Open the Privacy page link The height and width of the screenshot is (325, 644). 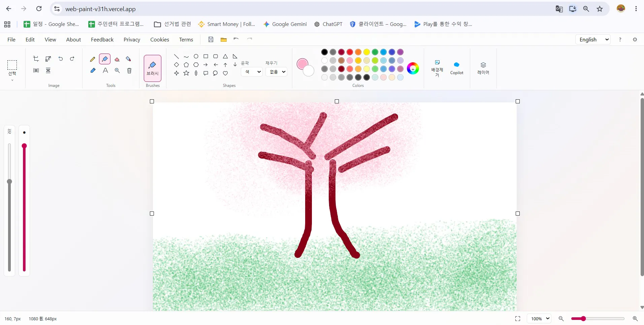pos(132,39)
